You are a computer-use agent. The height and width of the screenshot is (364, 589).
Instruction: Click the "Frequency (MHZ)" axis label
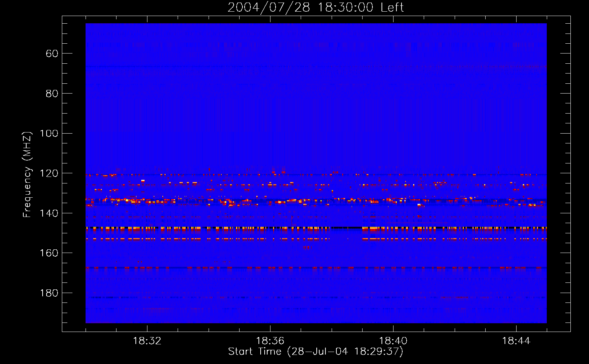27,174
